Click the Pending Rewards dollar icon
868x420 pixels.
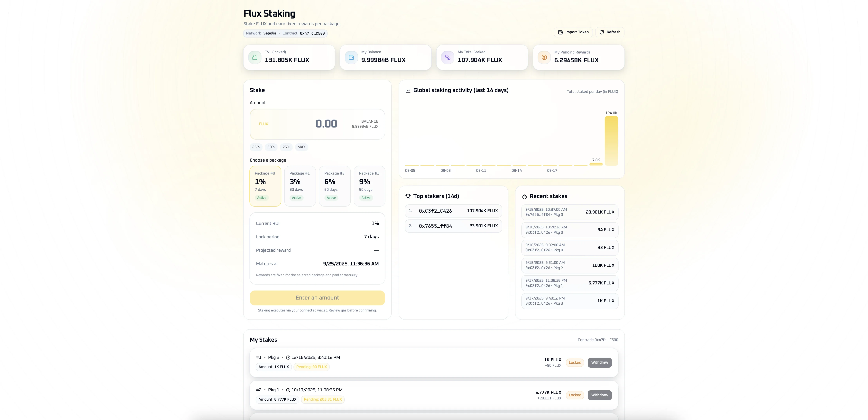click(x=544, y=57)
